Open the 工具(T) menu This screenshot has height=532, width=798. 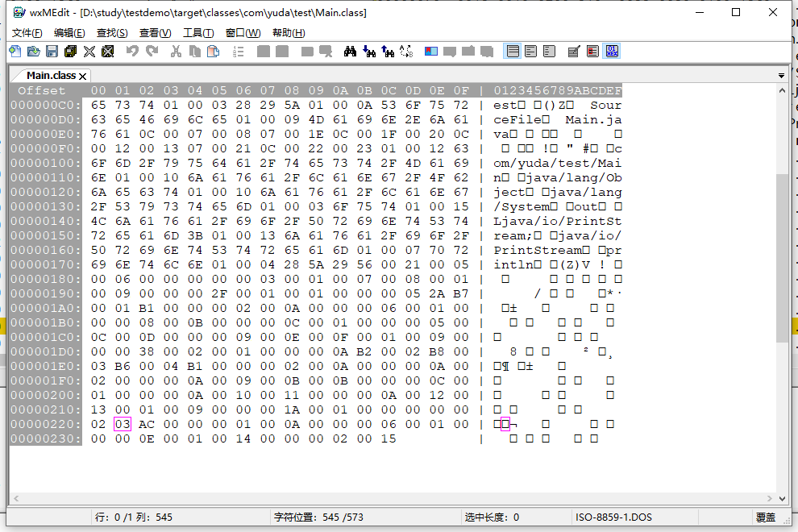(x=198, y=33)
